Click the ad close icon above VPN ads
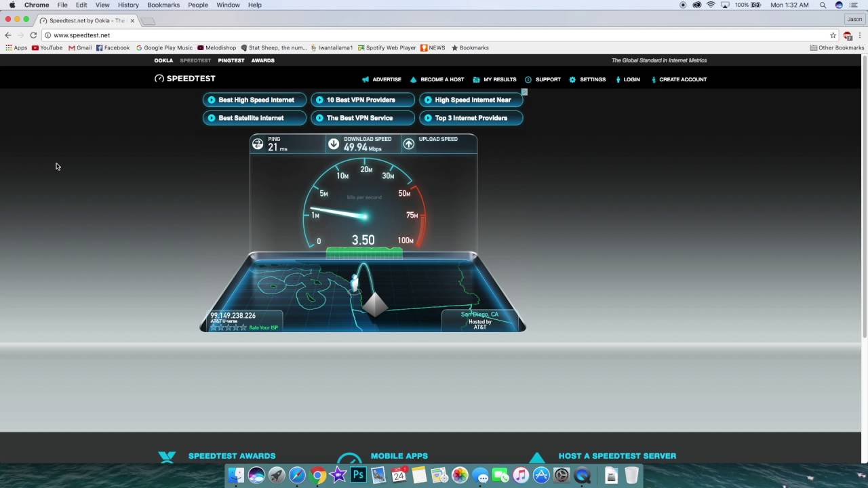 point(524,91)
